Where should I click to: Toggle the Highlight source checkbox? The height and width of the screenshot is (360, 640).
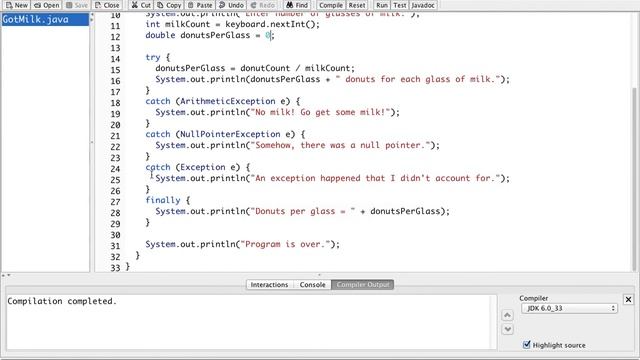click(x=527, y=344)
